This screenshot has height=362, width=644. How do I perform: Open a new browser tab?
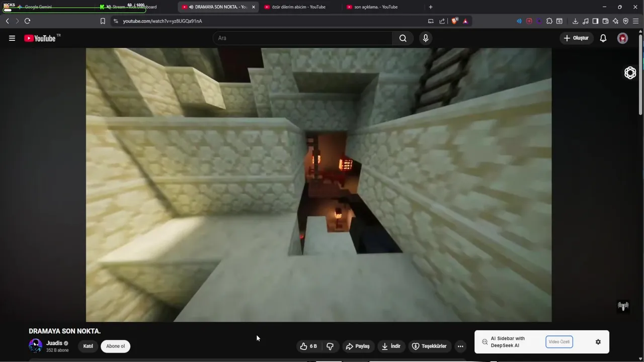(430, 7)
